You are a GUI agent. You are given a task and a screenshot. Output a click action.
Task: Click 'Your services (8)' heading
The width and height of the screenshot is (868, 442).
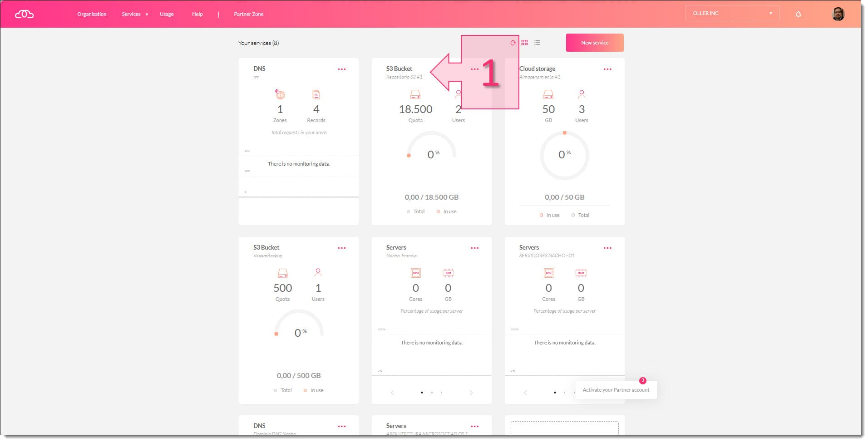point(258,43)
